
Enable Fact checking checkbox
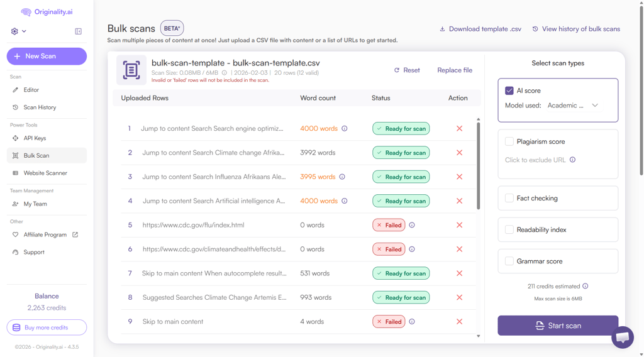click(509, 198)
